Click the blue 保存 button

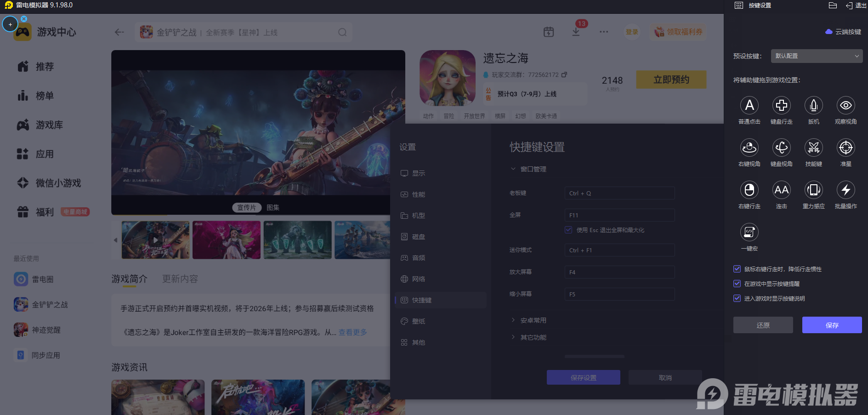click(832, 325)
